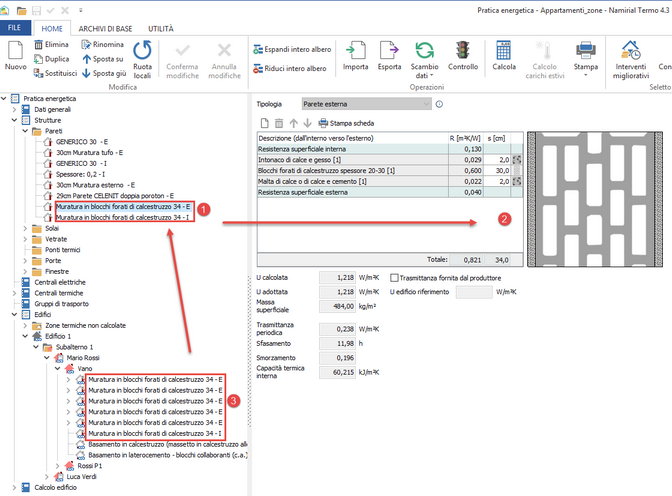Select Ponti termici folder in tree
This screenshot has height=496, width=672.
63,250
